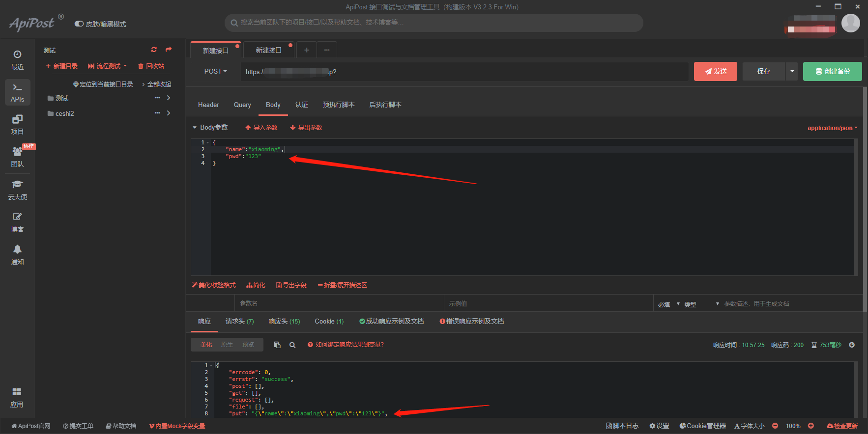Open 如何绑定响应结果到变量 help link
The image size is (868, 434).
(x=346, y=345)
